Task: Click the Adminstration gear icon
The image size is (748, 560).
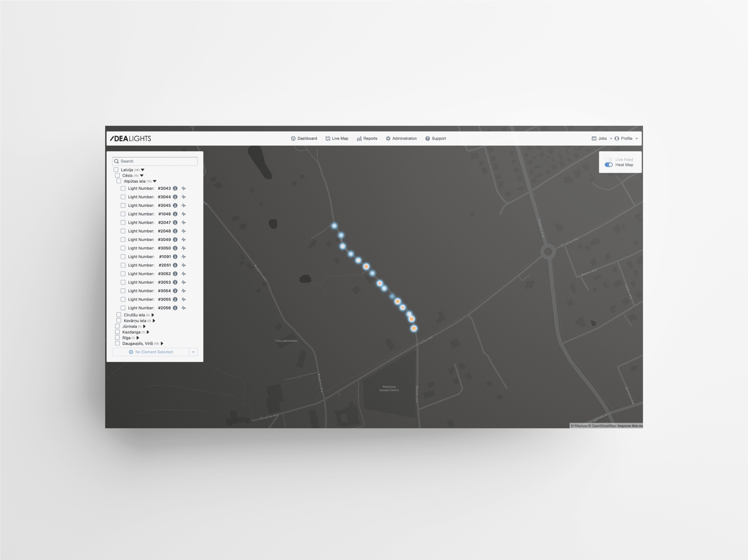Action: pos(388,138)
